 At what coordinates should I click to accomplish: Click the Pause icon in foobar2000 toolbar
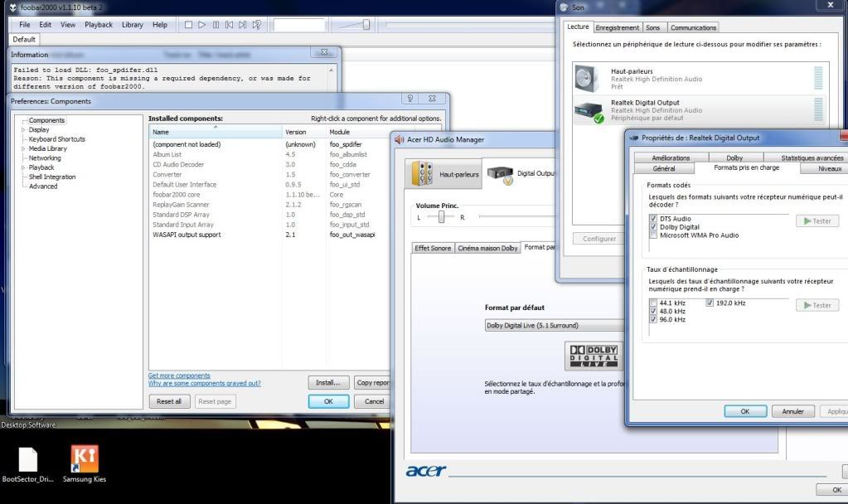[216, 25]
